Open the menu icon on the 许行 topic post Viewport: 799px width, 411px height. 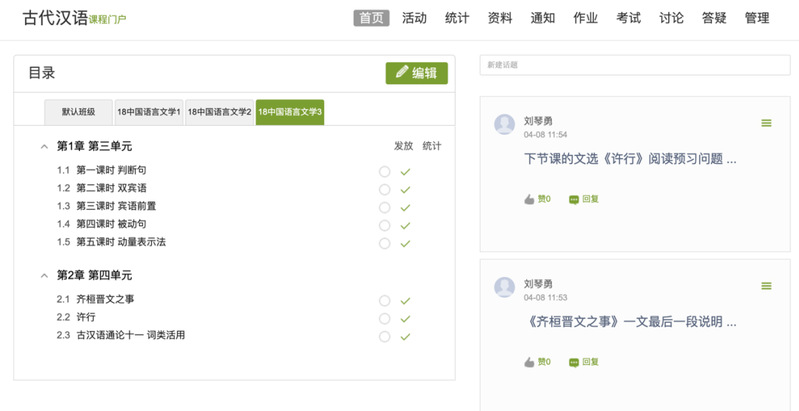pos(766,123)
